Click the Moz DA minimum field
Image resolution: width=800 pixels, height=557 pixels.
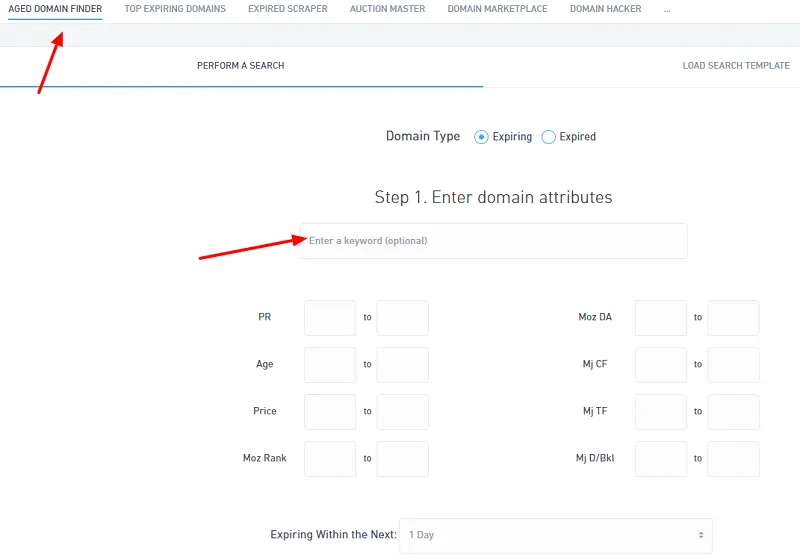pos(660,317)
